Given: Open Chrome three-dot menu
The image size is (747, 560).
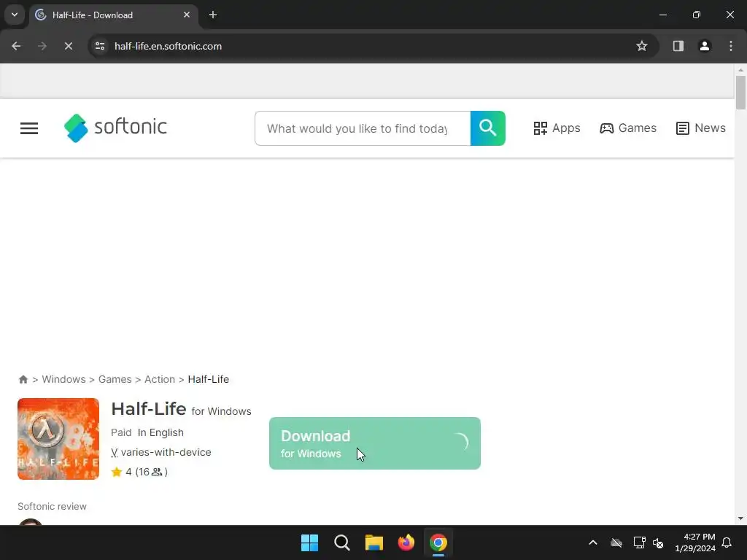Looking at the screenshot, I should [x=730, y=46].
